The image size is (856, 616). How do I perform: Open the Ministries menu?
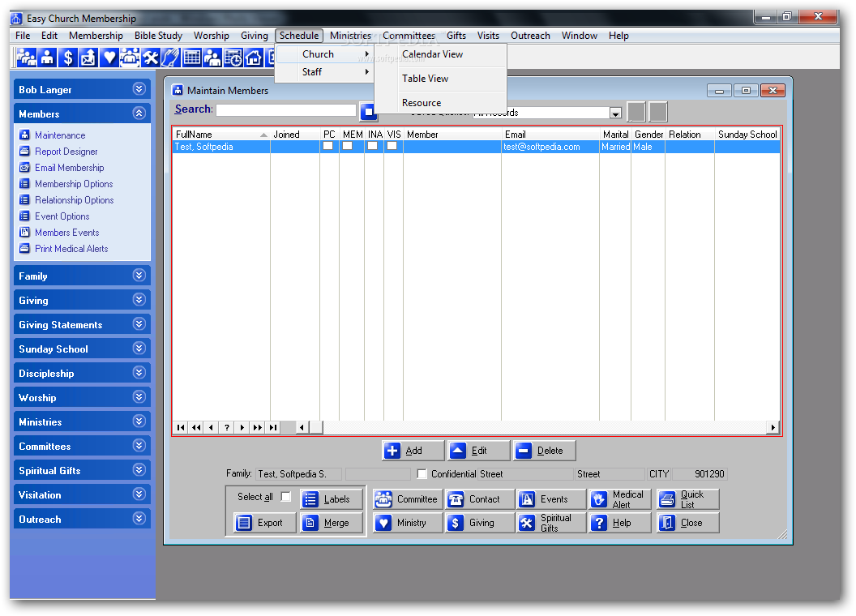[x=350, y=36]
